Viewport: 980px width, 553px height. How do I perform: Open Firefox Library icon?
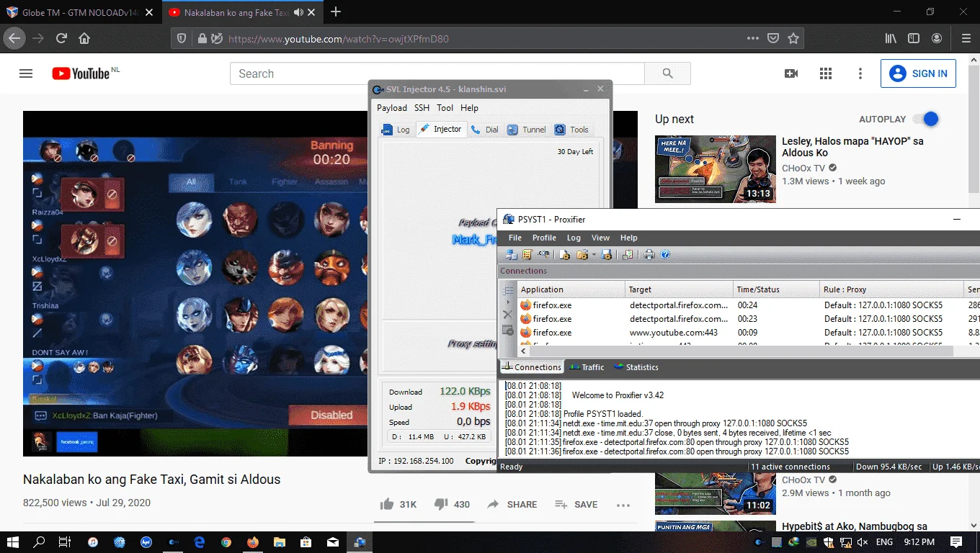(891, 38)
